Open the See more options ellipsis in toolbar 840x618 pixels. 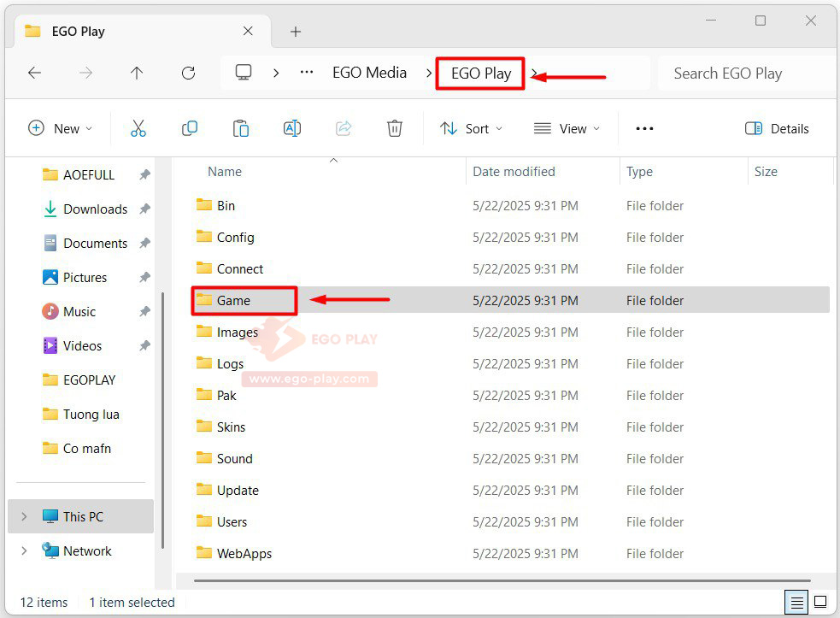644,128
